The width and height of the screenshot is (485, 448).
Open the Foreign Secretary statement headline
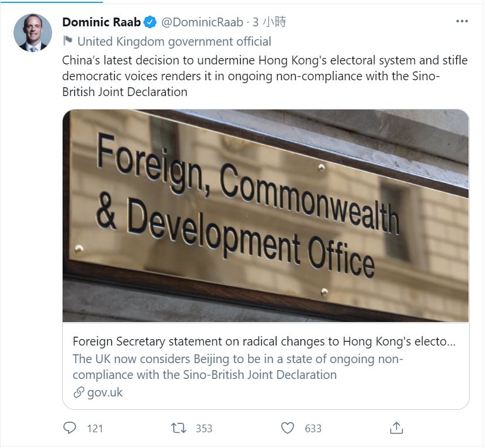263,341
